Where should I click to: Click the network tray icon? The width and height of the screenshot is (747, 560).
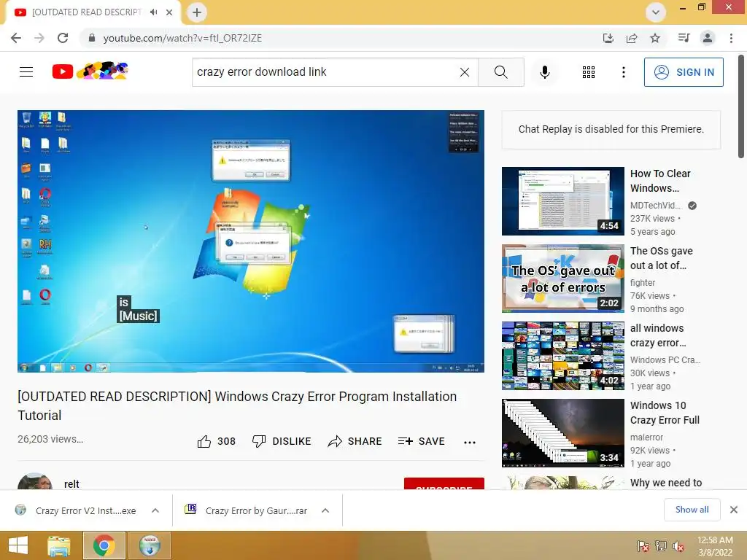(x=661, y=546)
